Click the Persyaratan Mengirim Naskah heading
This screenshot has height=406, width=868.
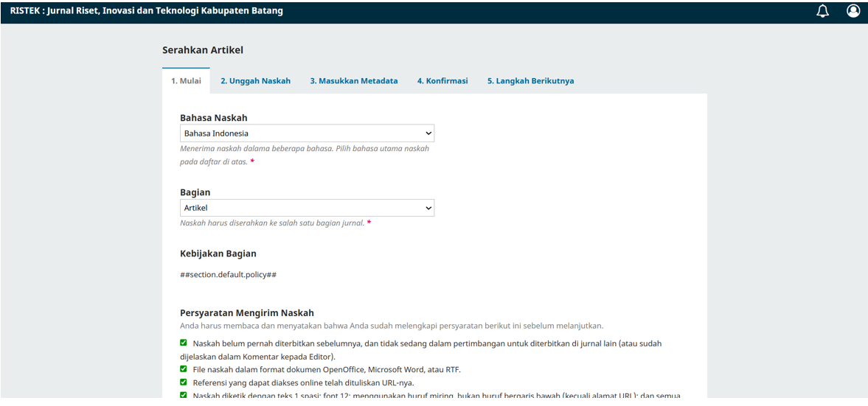[x=247, y=312]
